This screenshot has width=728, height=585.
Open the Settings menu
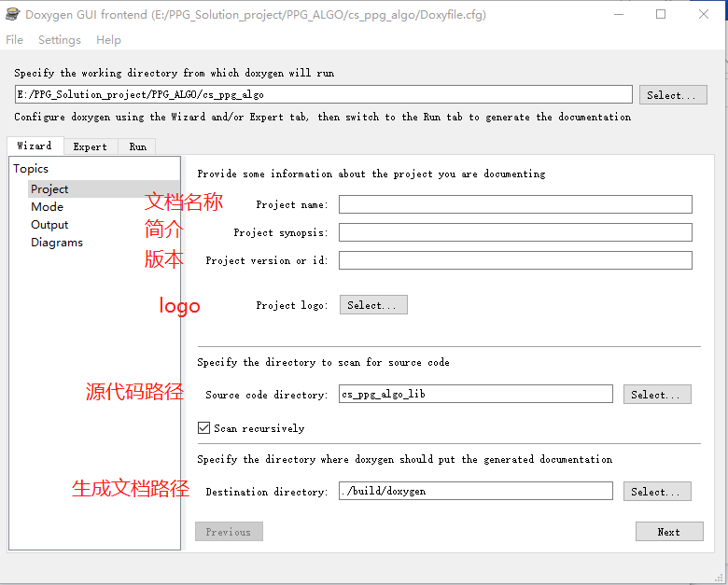coord(60,40)
